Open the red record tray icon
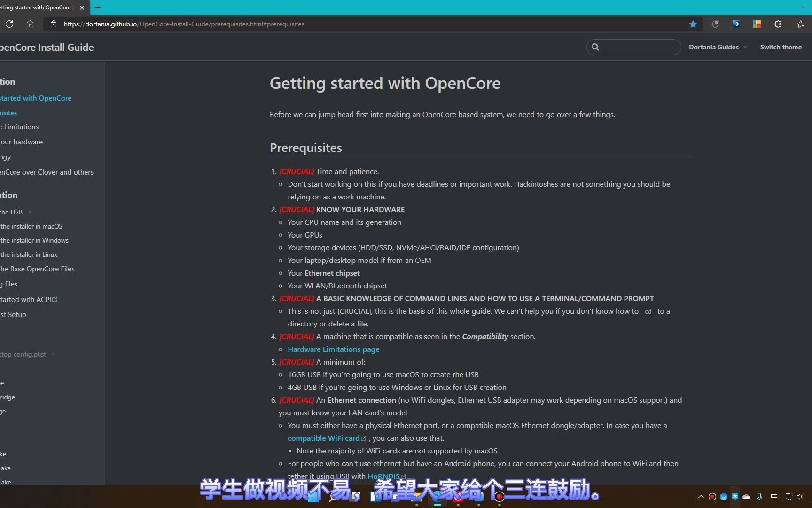The width and height of the screenshot is (812, 508). 712,497
